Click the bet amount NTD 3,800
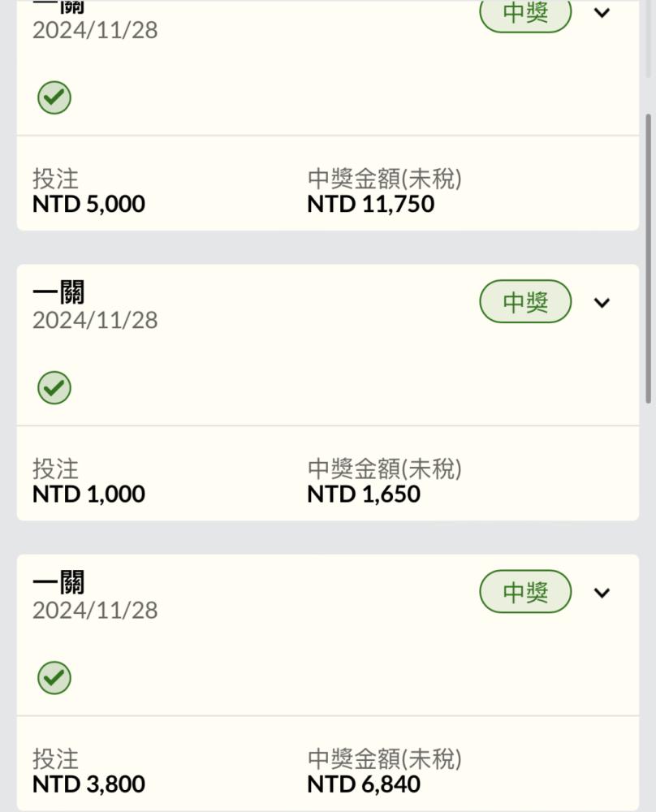Viewport: 656px width, 812px height. (x=88, y=784)
